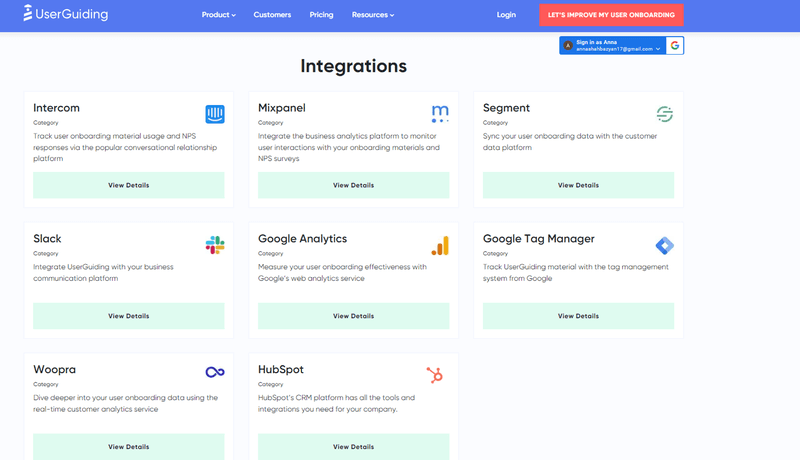Click the Woopra card title
Screen dimensions: 800x460
tap(54, 370)
